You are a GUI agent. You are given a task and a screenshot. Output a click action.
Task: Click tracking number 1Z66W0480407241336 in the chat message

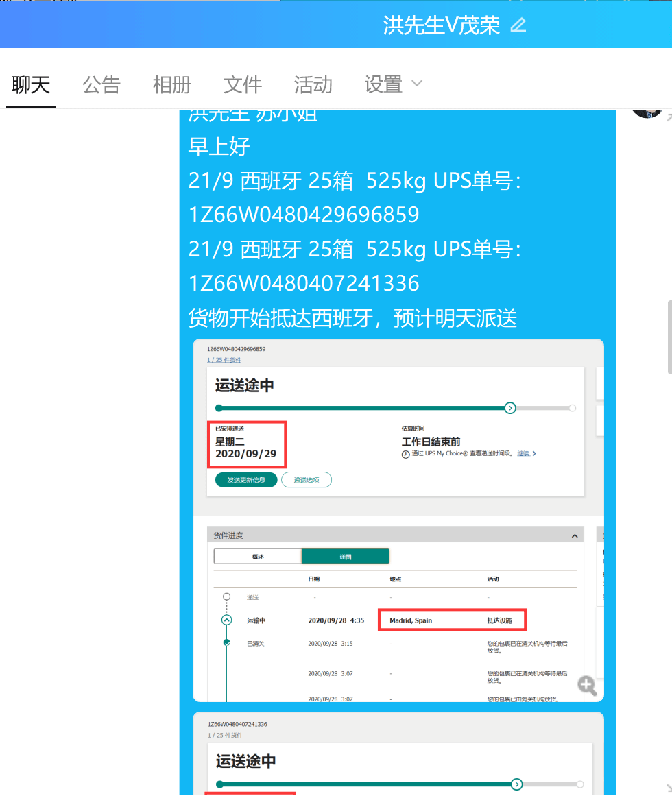(304, 283)
